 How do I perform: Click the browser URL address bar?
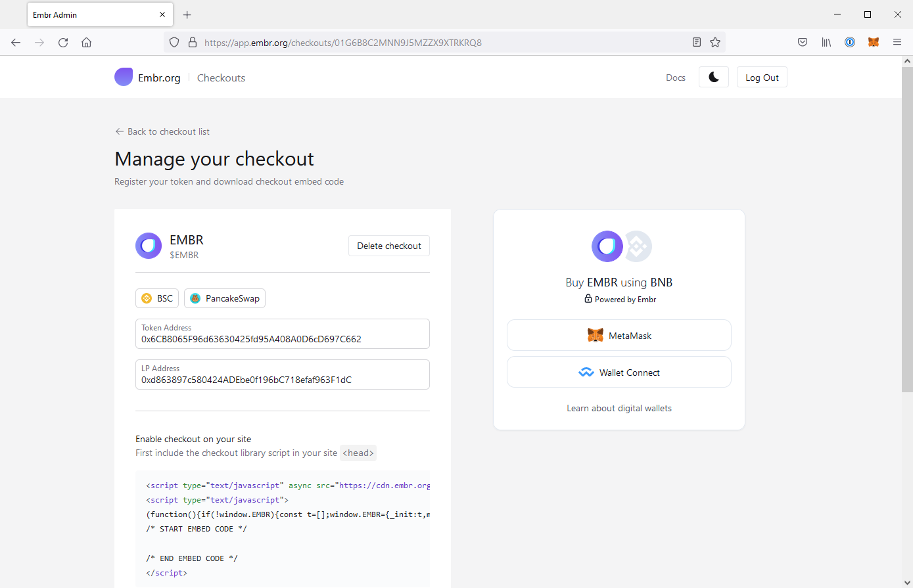pos(444,42)
